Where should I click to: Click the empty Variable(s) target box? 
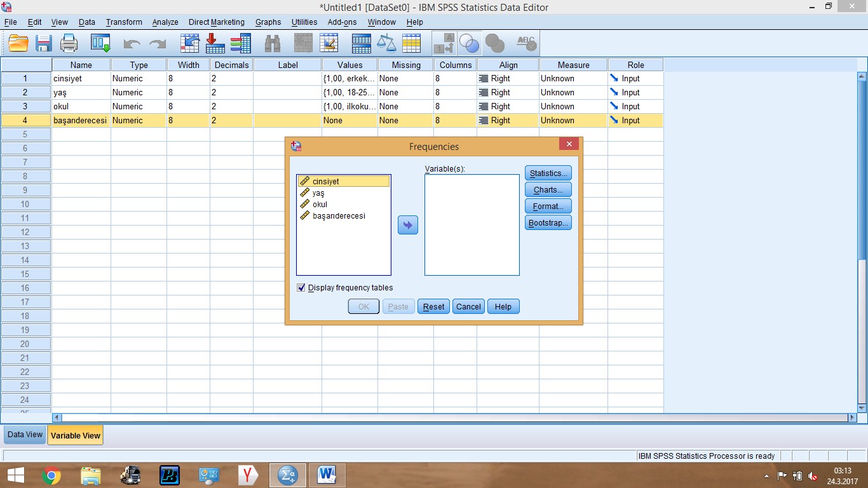tap(472, 225)
